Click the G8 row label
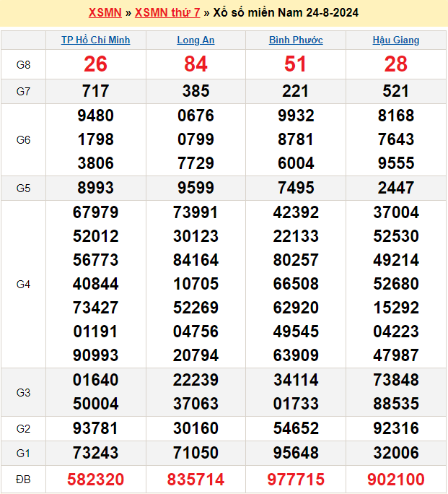This screenshot has width=448, height=494. [x=23, y=65]
